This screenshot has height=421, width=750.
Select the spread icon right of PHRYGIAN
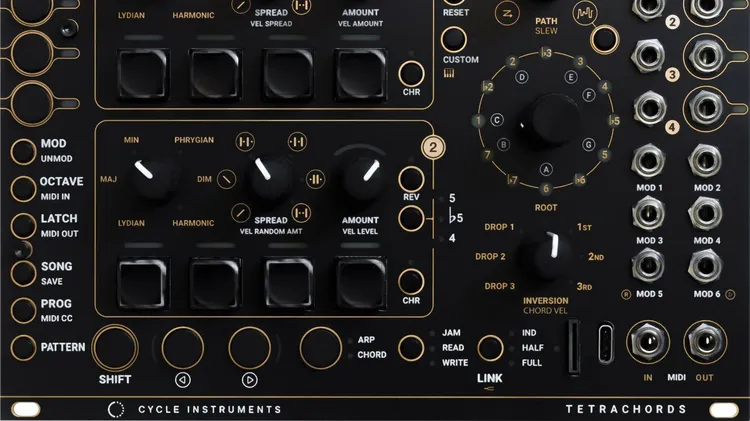245,142
